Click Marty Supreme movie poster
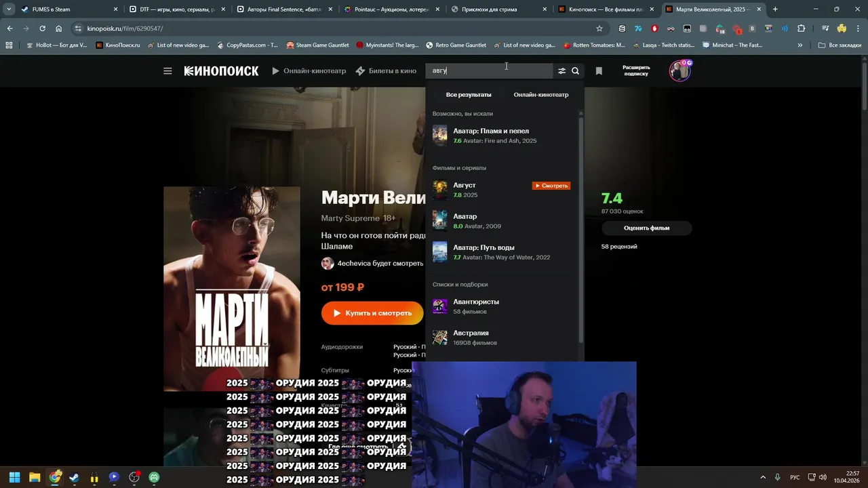Image resolution: width=868 pixels, height=488 pixels. click(x=232, y=289)
